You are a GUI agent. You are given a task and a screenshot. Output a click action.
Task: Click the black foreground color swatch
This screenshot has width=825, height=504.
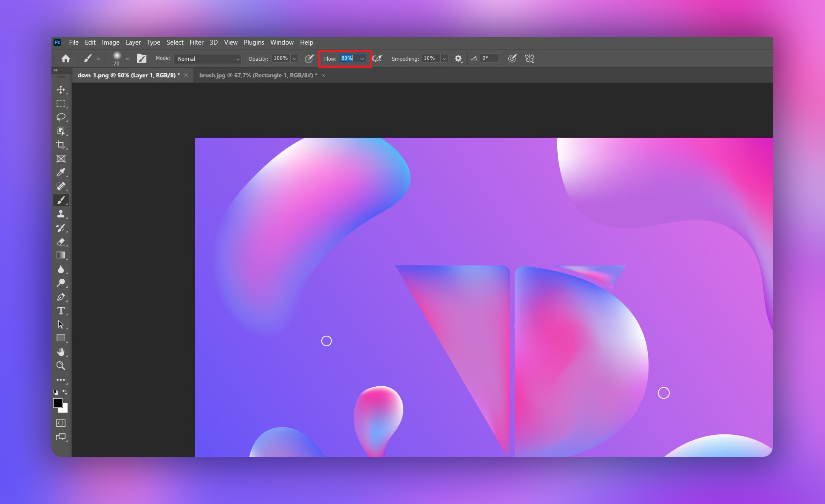point(57,402)
